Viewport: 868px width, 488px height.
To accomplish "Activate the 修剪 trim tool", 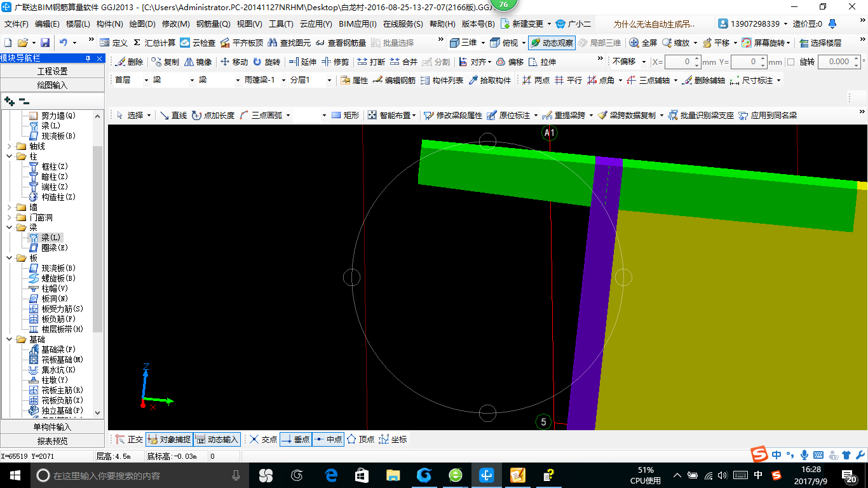I will coord(336,62).
